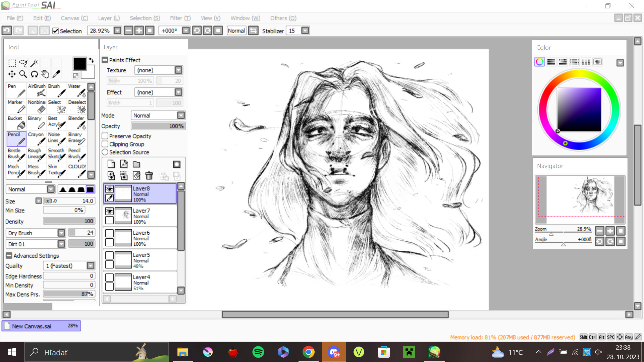Enable Clipping Group
Viewport: 644px width, 362px height.
pos(105,144)
